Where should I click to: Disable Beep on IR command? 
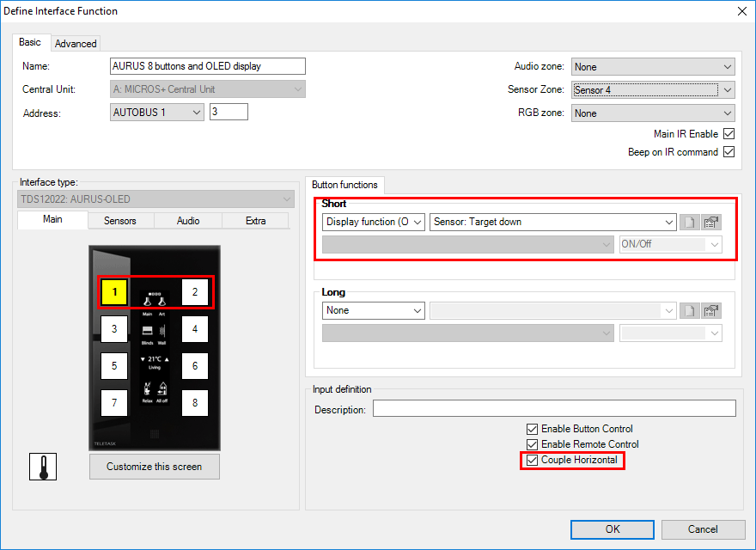click(729, 152)
